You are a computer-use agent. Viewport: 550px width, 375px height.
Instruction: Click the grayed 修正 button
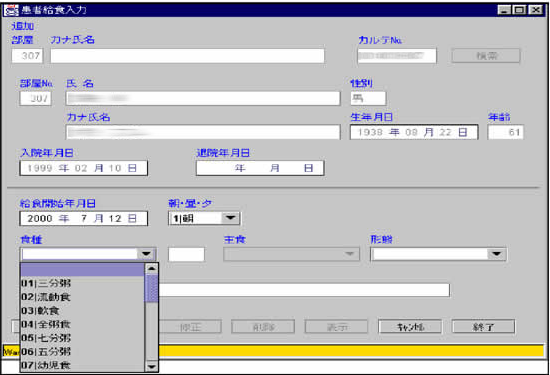point(190,327)
